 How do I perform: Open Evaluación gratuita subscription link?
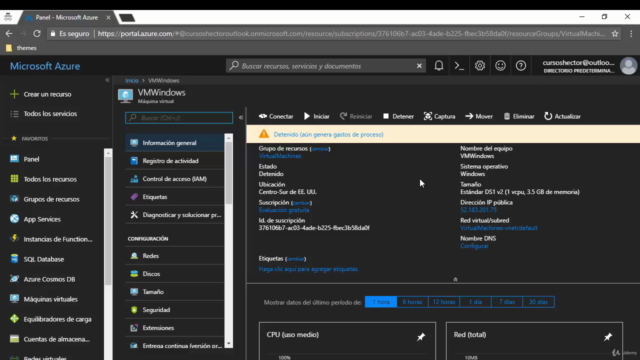coord(284,210)
